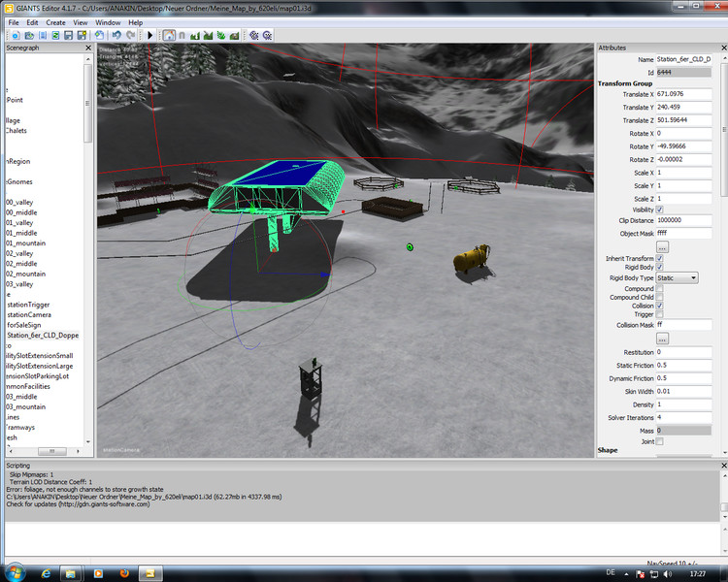Click the Scenegraph horizontal scrollbar thumb

coord(52,451)
